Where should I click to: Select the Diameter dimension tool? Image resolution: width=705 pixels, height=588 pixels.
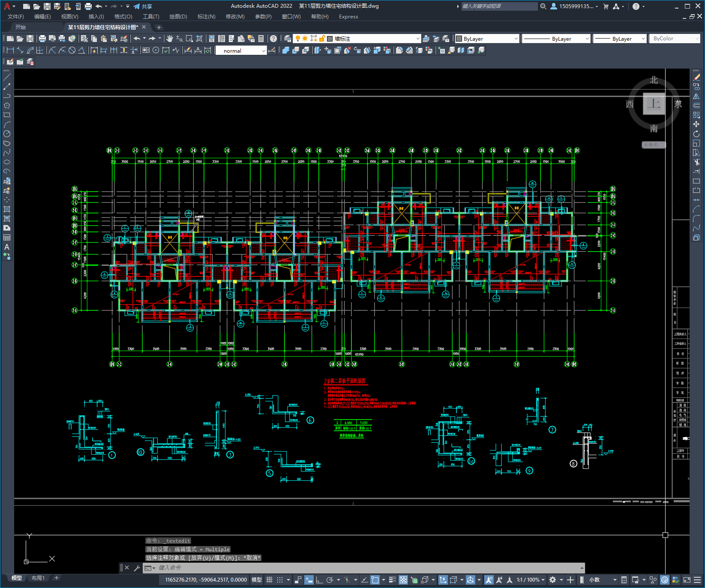(x=72, y=50)
